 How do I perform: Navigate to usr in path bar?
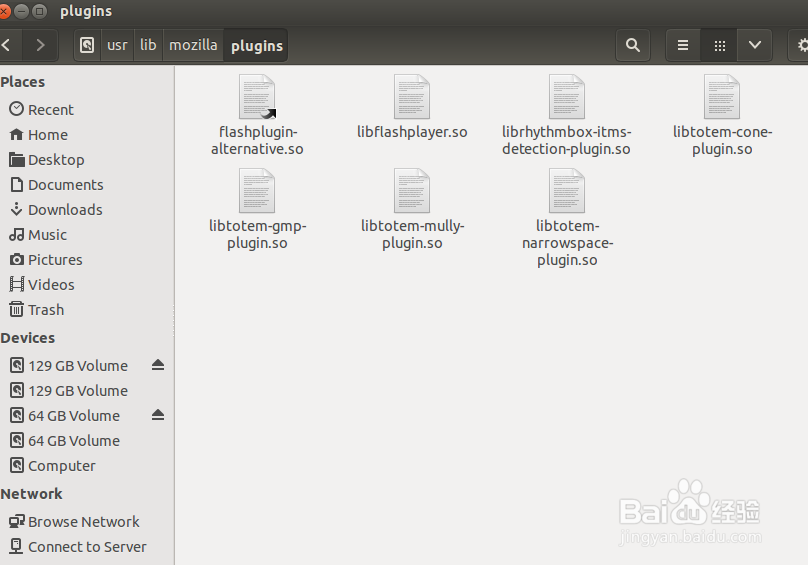pyautogui.click(x=117, y=45)
